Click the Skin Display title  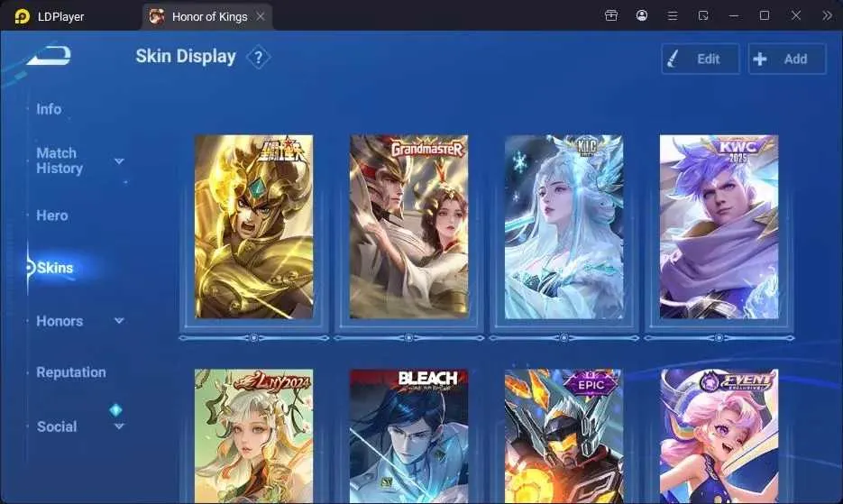[186, 57]
